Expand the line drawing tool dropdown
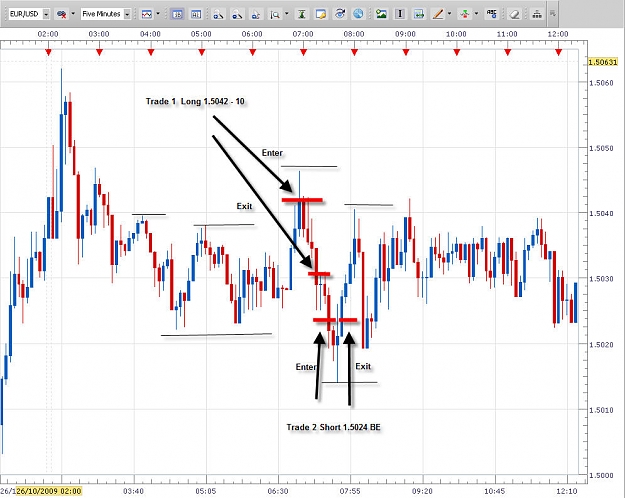The width and height of the screenshot is (625, 498). tap(450, 14)
